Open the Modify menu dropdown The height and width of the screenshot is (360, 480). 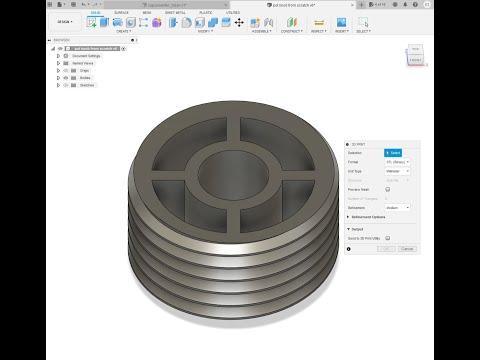pyautogui.click(x=205, y=31)
